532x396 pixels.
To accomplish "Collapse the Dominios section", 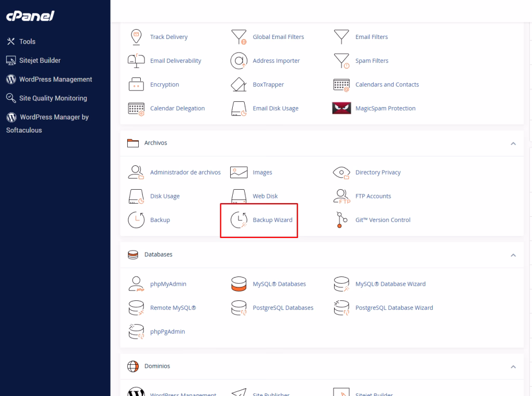I will pos(513,366).
